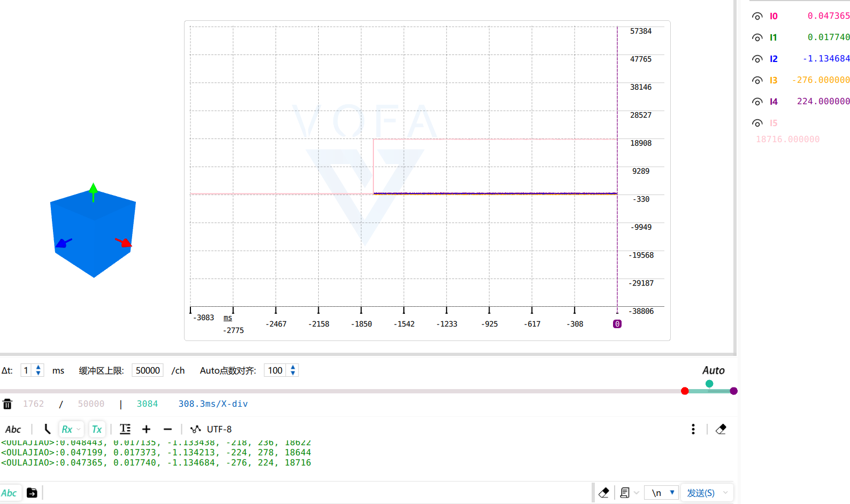
Task: Toggle the eye icon for I5
Action: click(x=757, y=123)
